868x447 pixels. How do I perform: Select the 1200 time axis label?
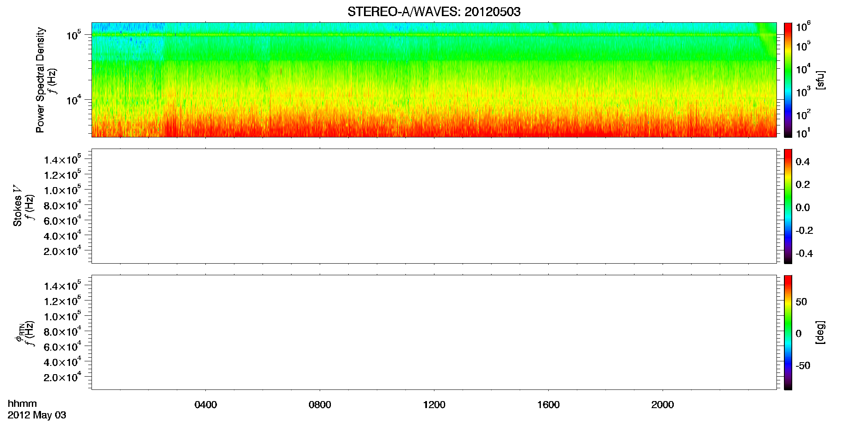tap(434, 405)
